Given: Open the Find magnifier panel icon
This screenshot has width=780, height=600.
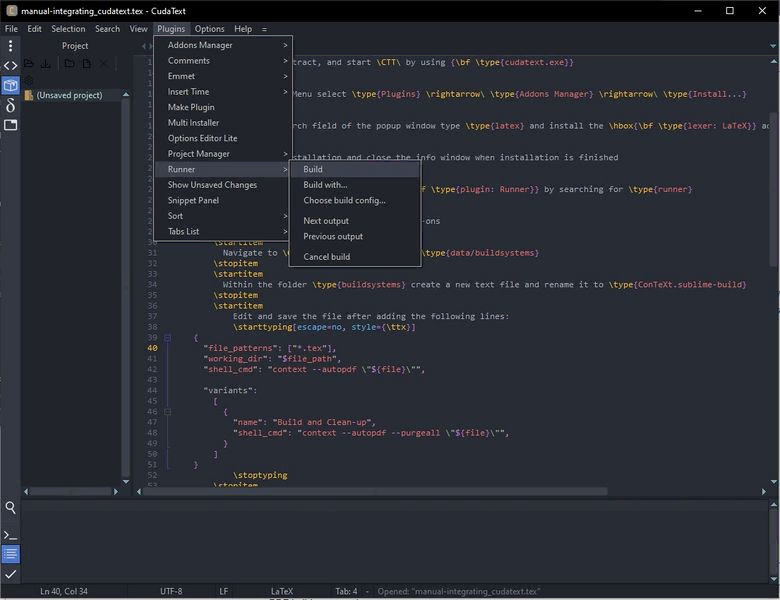Looking at the screenshot, I should 10,507.
